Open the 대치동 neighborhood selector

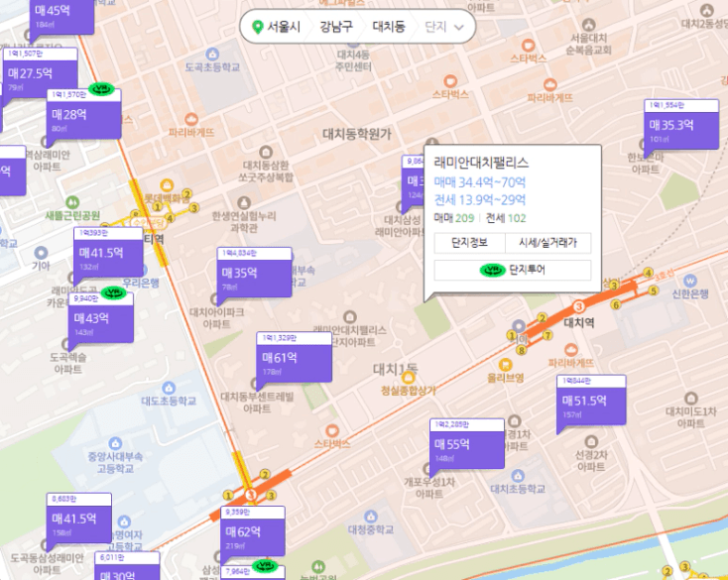[x=388, y=28]
